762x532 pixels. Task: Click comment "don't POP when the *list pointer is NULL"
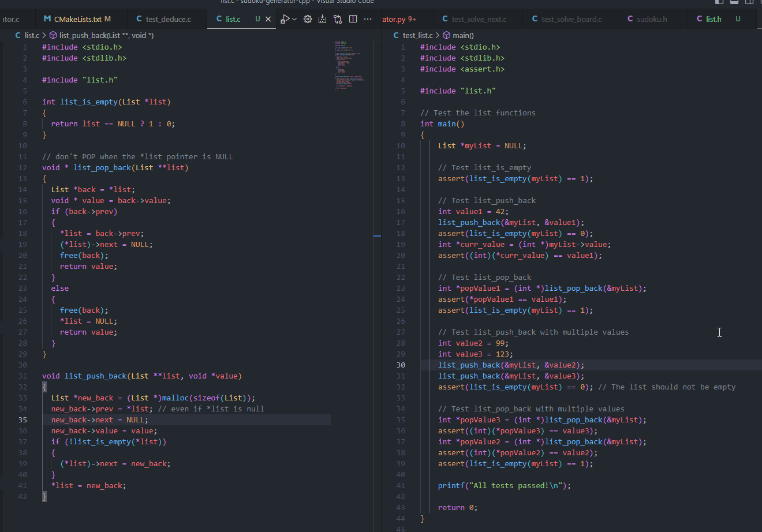click(x=137, y=156)
